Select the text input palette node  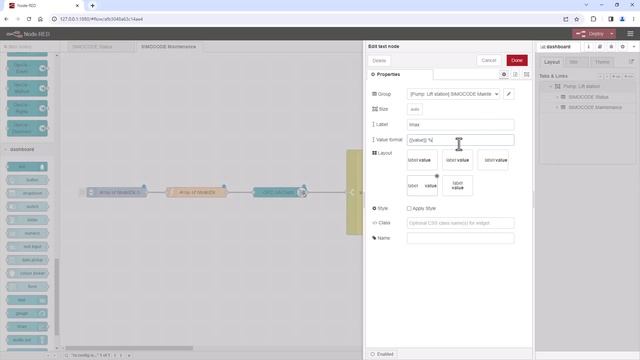28,247
